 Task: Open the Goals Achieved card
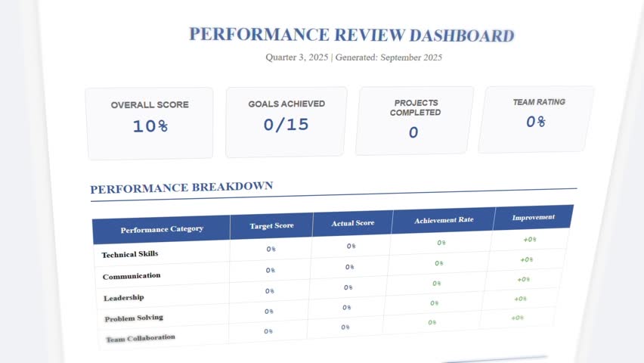point(286,120)
